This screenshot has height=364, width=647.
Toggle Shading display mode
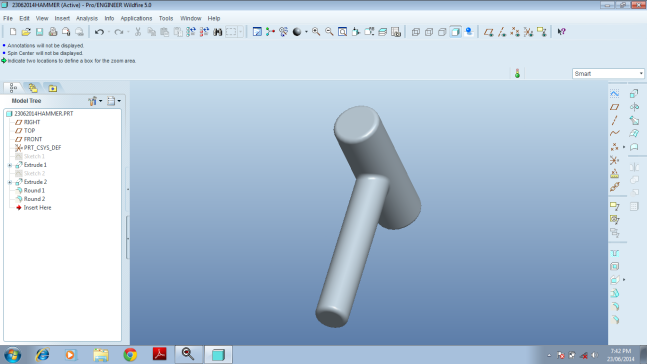[455, 32]
